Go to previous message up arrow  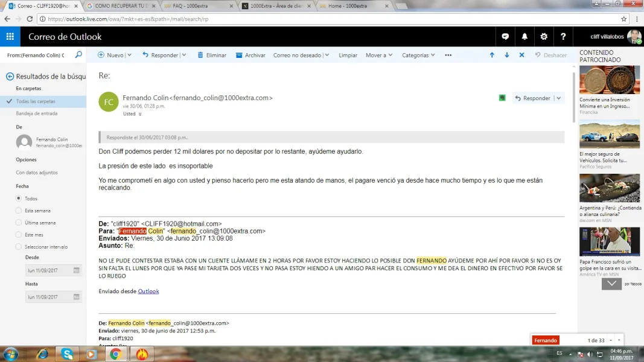pos(492,55)
